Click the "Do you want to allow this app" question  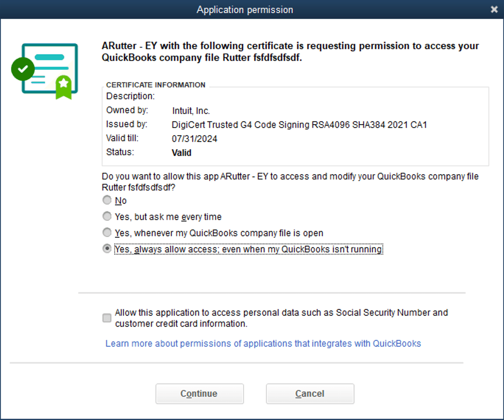pos(290,182)
